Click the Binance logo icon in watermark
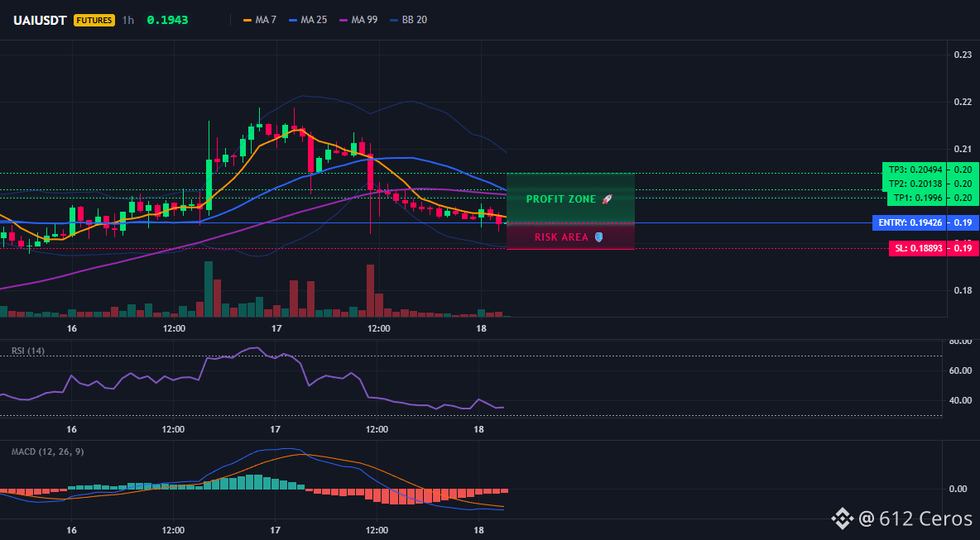The image size is (980, 540). pos(841,518)
